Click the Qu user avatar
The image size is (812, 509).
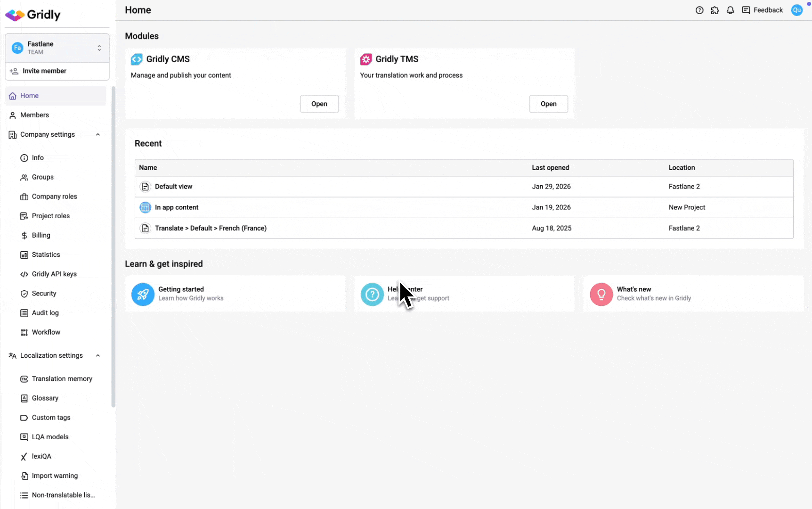pos(796,10)
